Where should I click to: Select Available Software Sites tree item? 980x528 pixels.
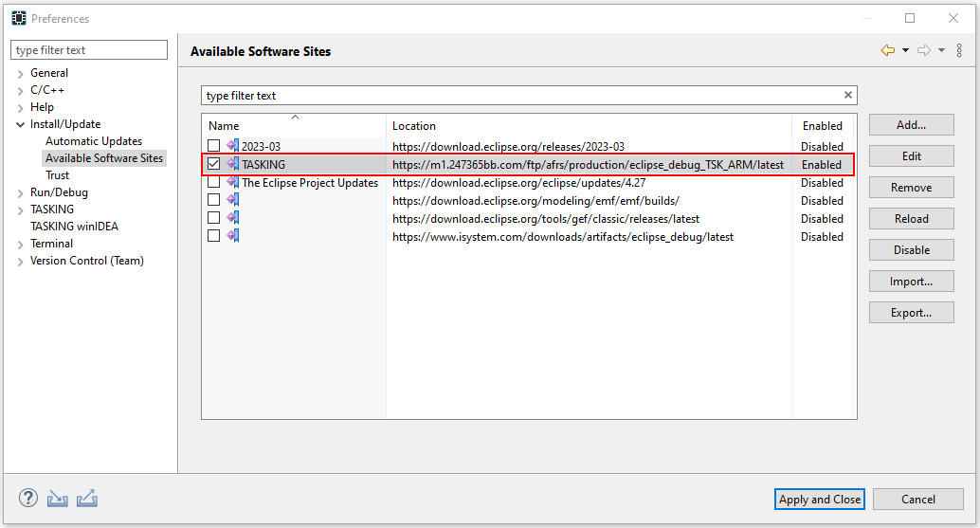103,158
